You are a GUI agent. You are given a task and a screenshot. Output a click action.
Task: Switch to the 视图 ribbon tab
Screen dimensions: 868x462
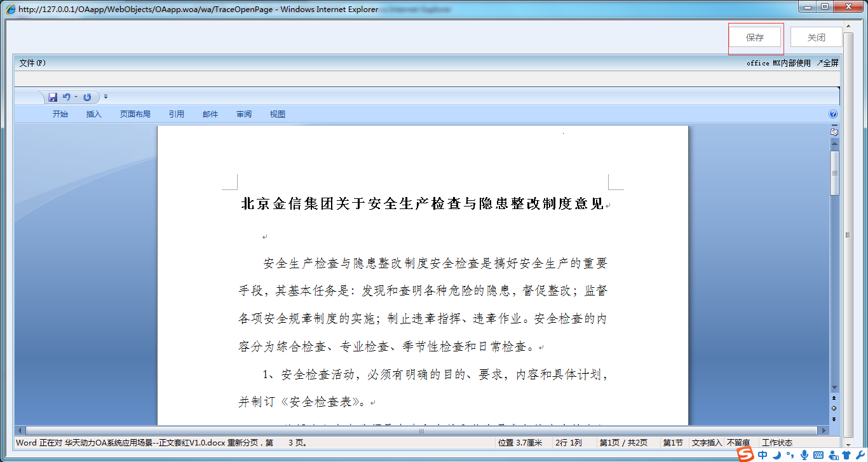pyautogui.click(x=278, y=114)
